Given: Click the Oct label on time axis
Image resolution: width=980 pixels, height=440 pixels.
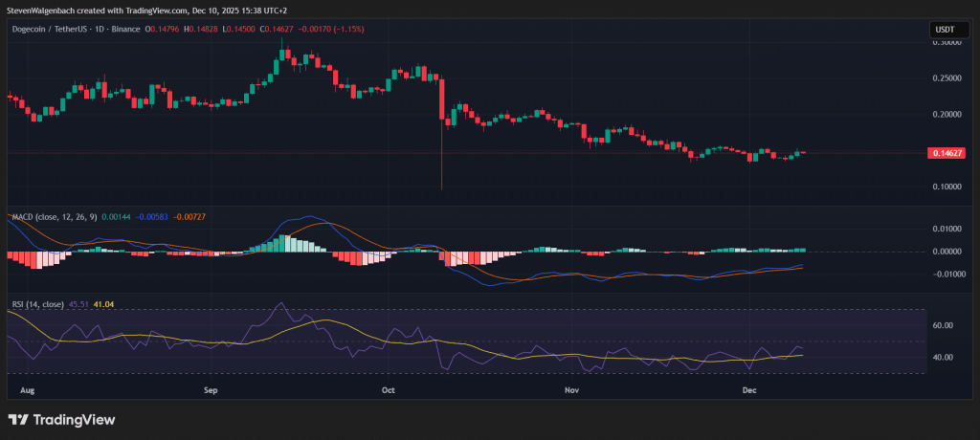Looking at the screenshot, I should [x=389, y=390].
